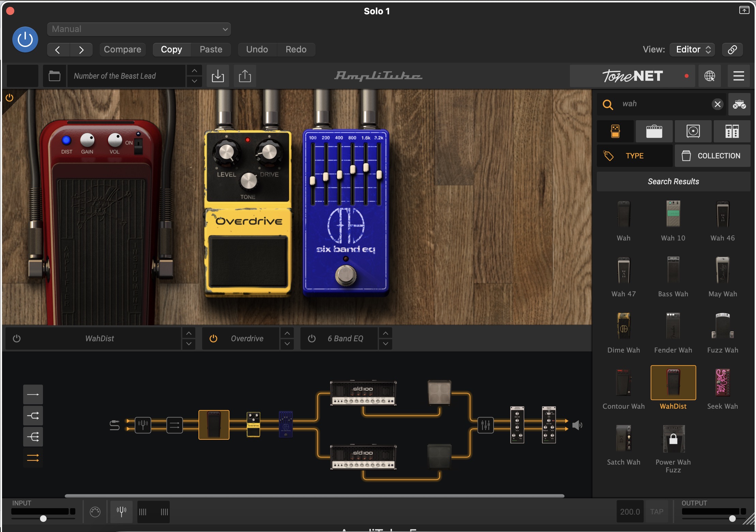Click the signal chain horizontal scrollbar

[x=315, y=496]
